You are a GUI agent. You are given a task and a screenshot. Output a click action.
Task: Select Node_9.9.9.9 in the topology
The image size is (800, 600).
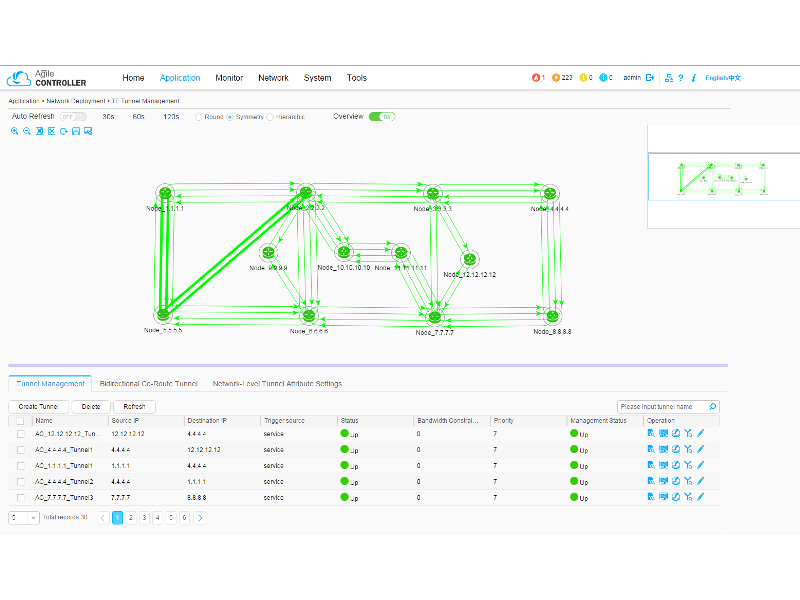tap(268, 252)
